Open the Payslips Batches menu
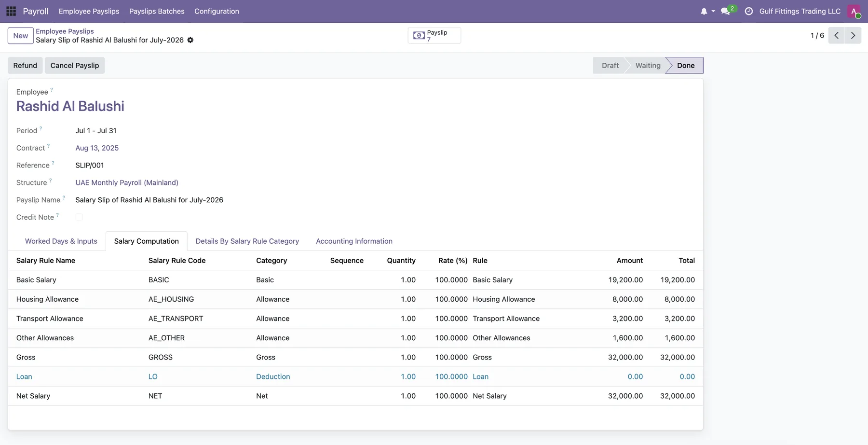The width and height of the screenshot is (868, 445). coord(157,11)
